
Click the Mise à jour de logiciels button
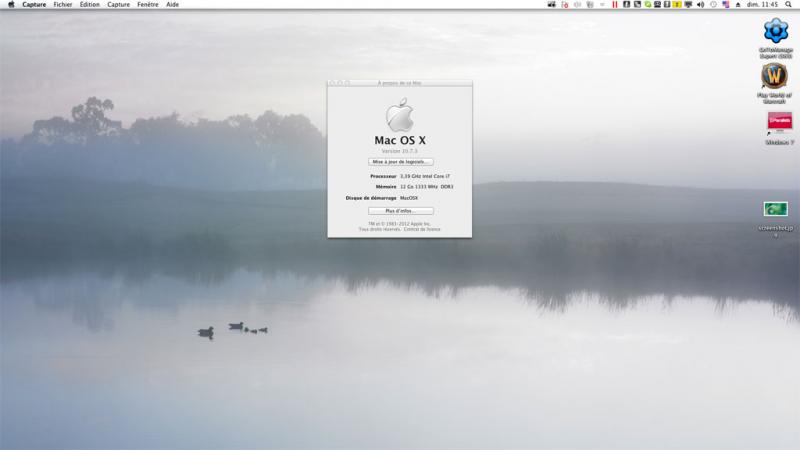click(401, 162)
